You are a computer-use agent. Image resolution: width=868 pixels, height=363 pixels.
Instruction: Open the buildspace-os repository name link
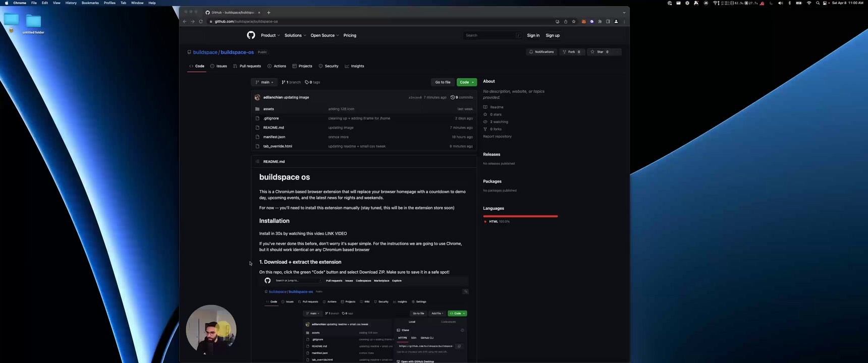(237, 52)
